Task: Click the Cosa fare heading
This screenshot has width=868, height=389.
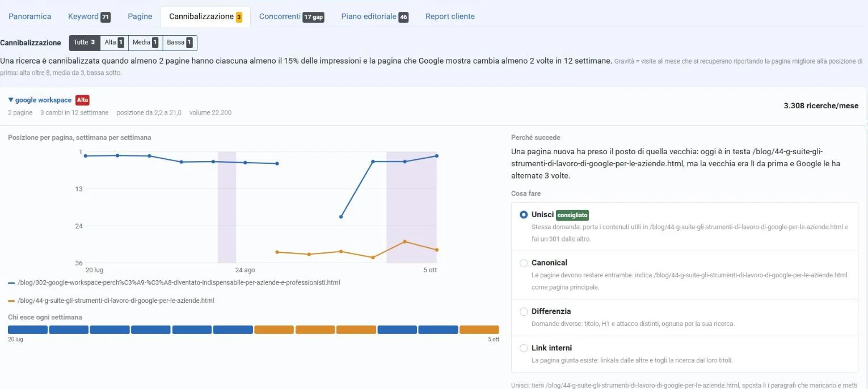Action: (526, 193)
